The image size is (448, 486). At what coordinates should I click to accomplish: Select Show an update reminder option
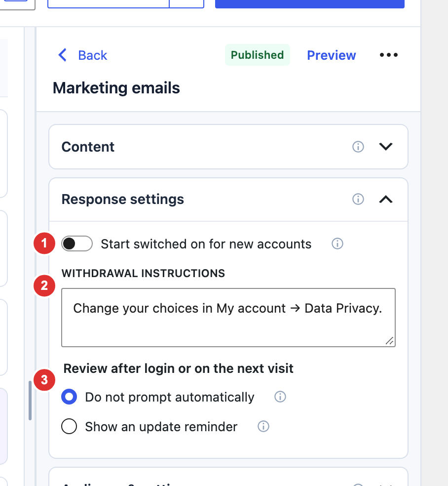click(x=69, y=427)
